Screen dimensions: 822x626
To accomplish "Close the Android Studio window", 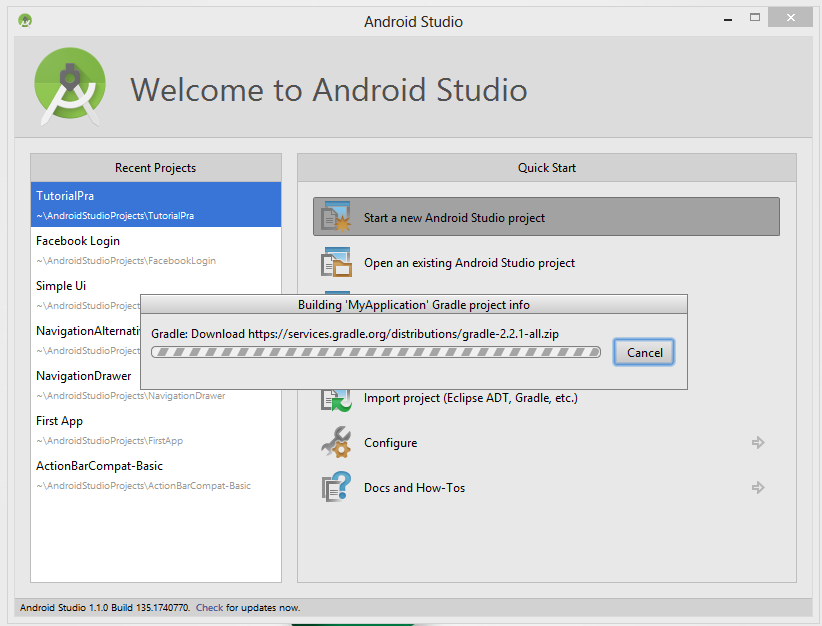I will pyautogui.click(x=791, y=17).
